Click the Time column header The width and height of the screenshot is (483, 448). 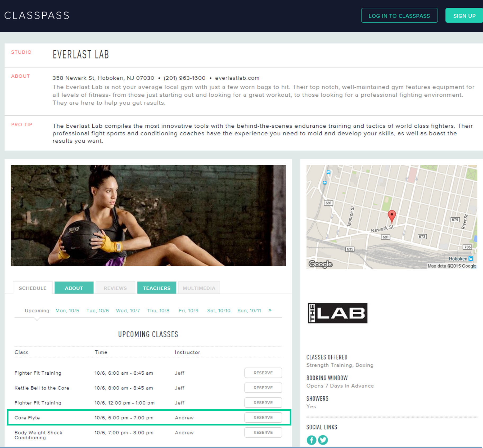(x=101, y=352)
